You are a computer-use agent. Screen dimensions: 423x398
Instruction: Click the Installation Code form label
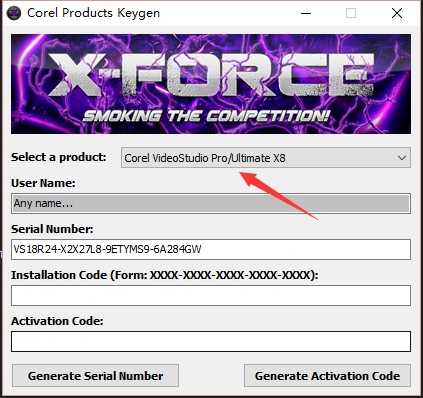165,275
